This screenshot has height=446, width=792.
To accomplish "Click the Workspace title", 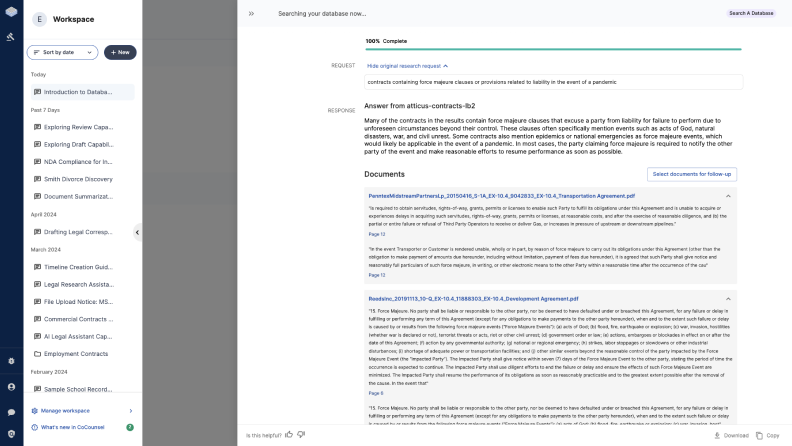I will pyautogui.click(x=73, y=19).
